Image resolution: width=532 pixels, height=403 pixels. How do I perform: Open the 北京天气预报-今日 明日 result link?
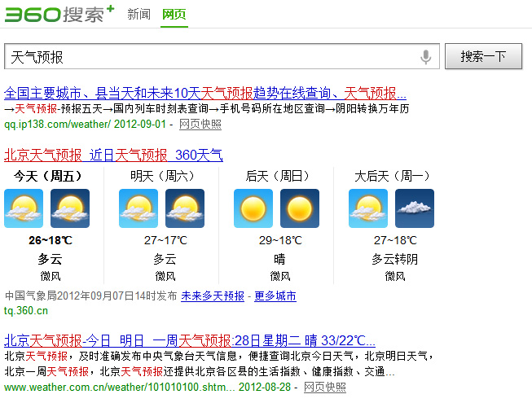pyautogui.click(x=190, y=340)
